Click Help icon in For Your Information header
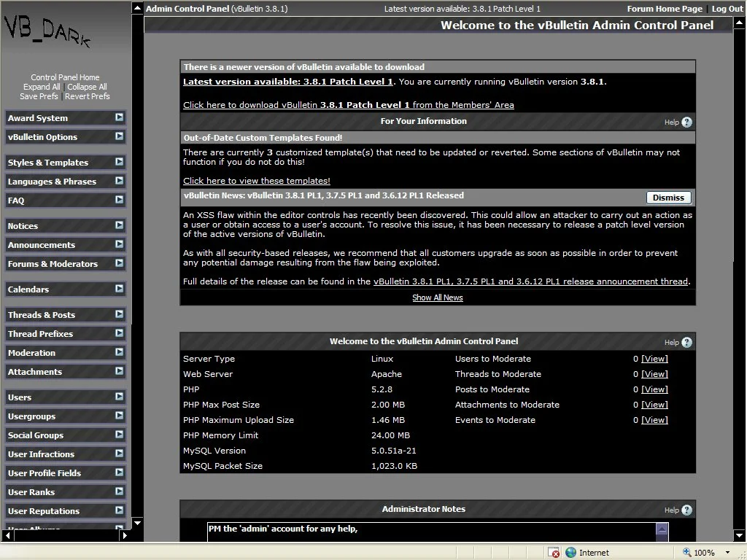Screen dimensions: 747x560 686,122
